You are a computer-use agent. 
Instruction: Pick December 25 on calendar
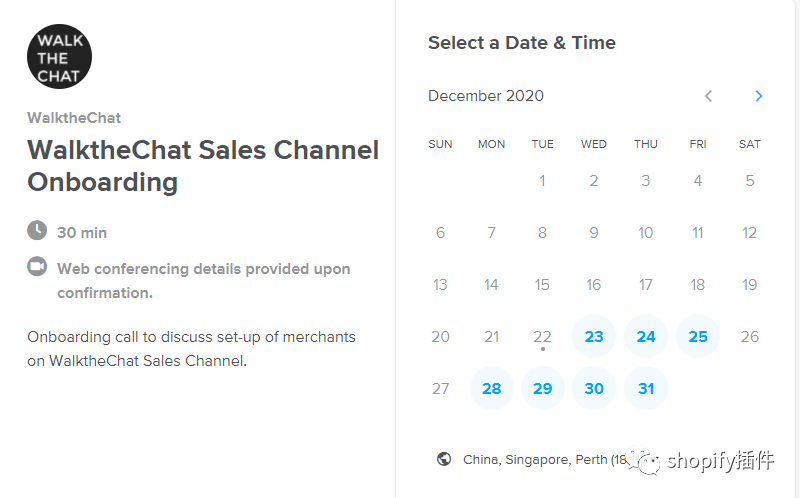[x=698, y=336]
